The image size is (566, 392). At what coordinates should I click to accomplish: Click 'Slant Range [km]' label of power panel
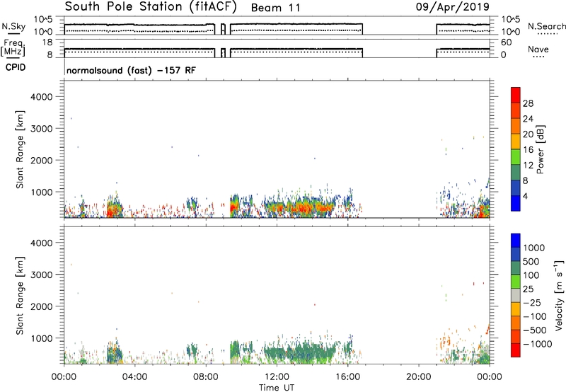(x=20, y=149)
